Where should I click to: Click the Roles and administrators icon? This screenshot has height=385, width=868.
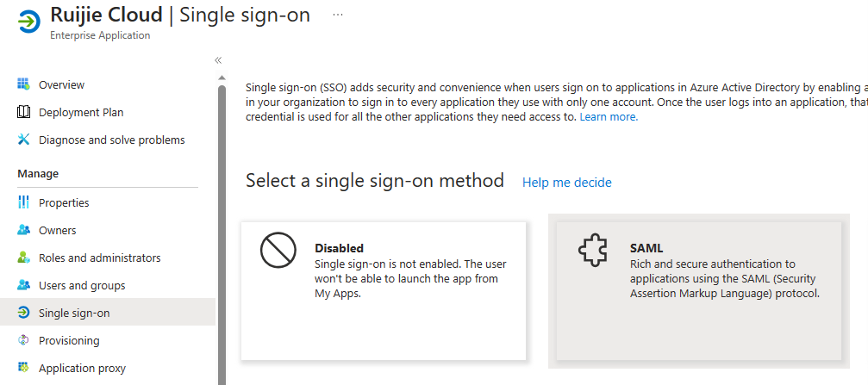(23, 258)
